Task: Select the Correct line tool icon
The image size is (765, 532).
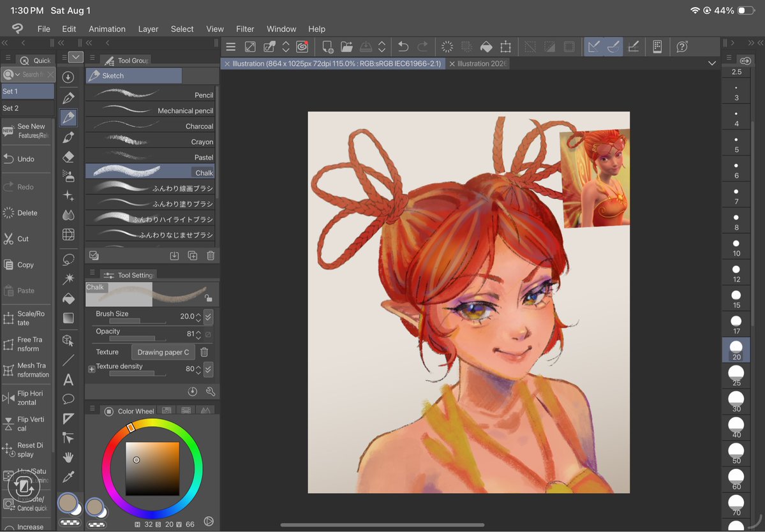Action: (68, 438)
